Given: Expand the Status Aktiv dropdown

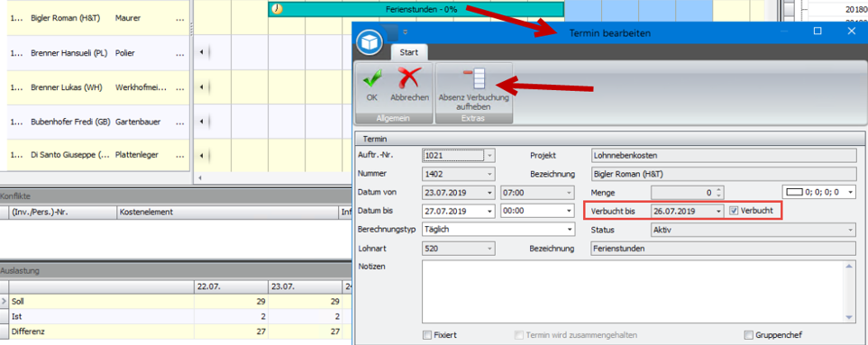Looking at the screenshot, I should pyautogui.click(x=852, y=229).
